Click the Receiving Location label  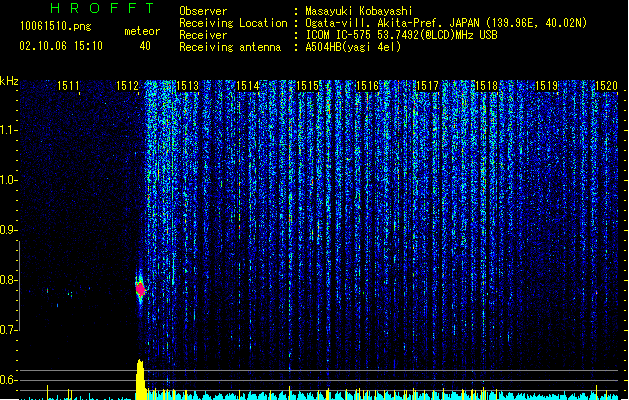click(x=233, y=23)
